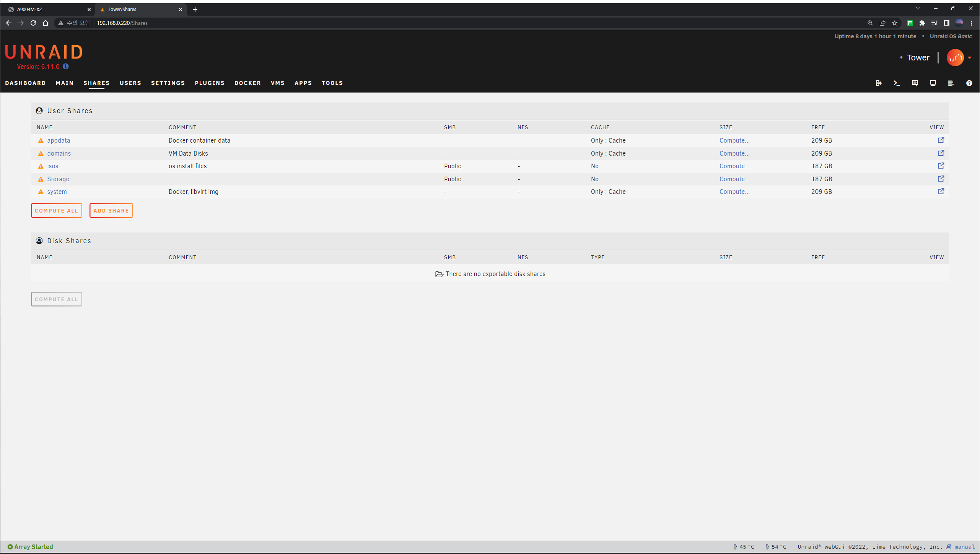
Task: Compute size for system share
Action: pos(734,192)
